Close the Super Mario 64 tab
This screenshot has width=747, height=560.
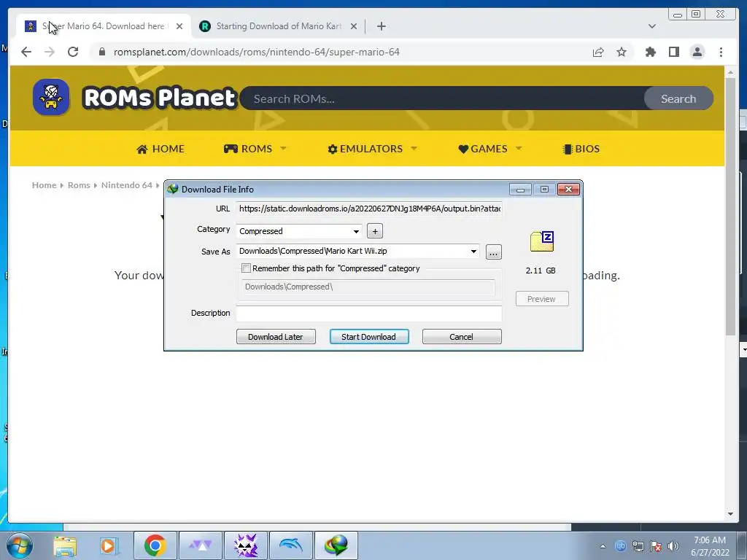point(179,26)
